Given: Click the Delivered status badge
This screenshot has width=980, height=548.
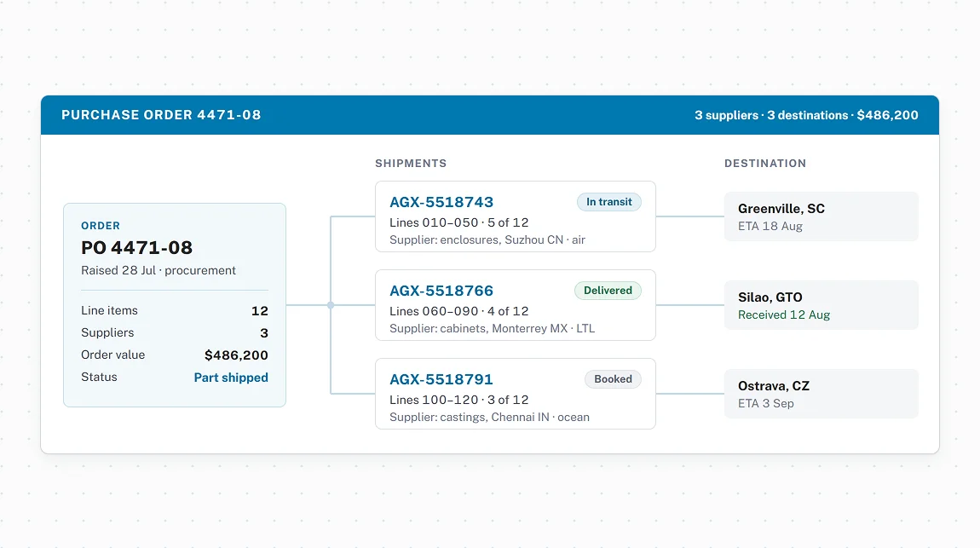Looking at the screenshot, I should pos(608,291).
